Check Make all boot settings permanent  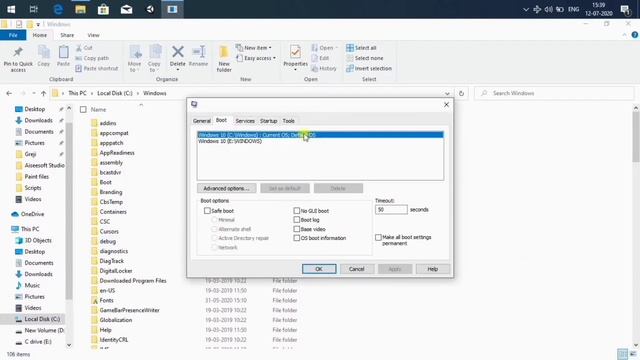coord(378,237)
